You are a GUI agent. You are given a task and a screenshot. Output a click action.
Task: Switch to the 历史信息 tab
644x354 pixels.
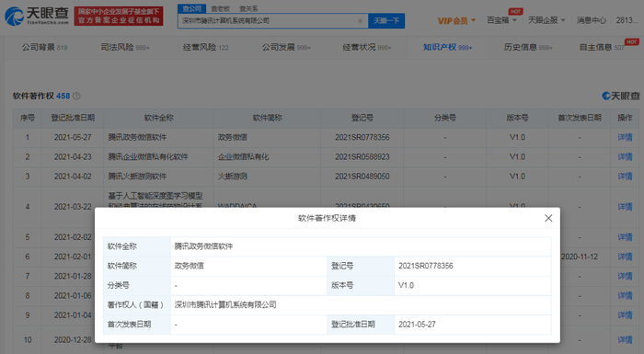tap(528, 47)
